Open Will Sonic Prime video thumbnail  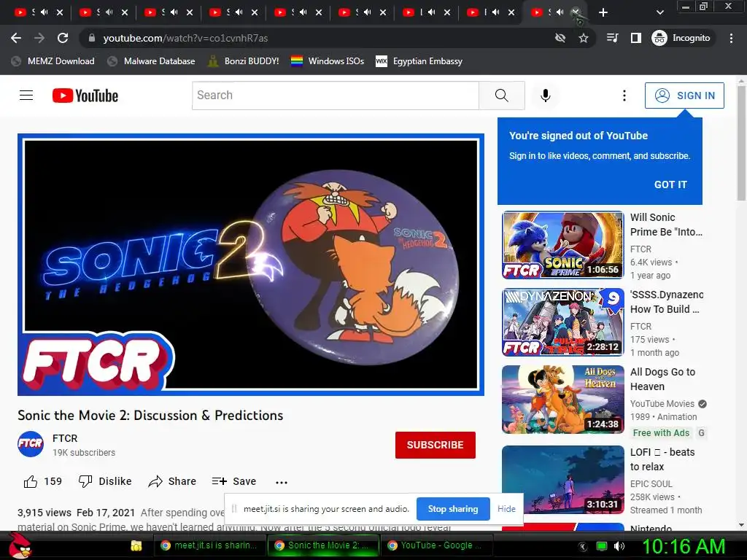point(562,245)
